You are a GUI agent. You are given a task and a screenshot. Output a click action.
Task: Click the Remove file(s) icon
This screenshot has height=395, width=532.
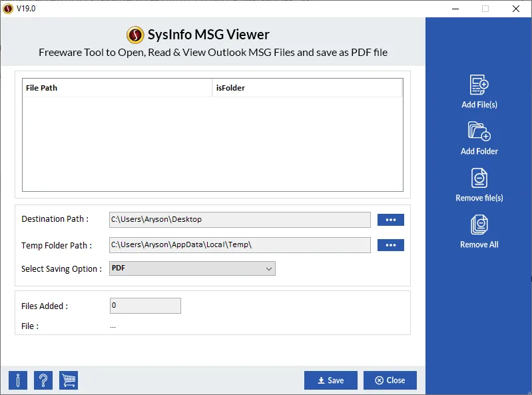[479, 178]
